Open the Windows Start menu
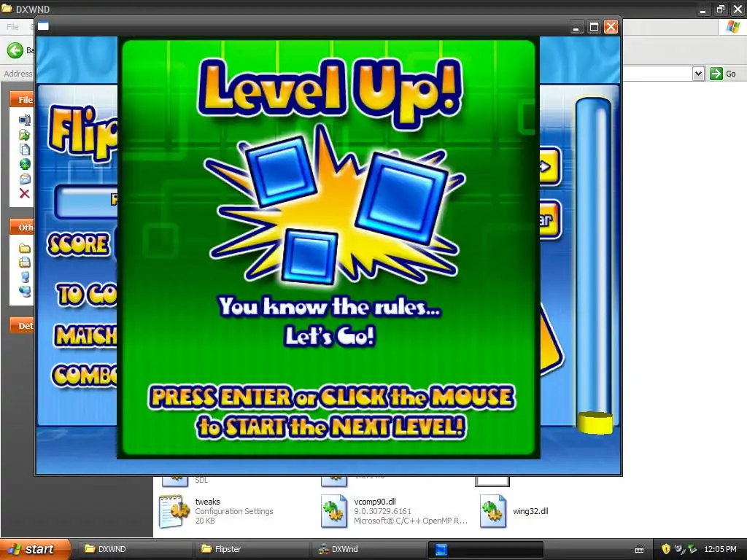Image resolution: width=747 pixels, height=560 pixels. pos(34,549)
